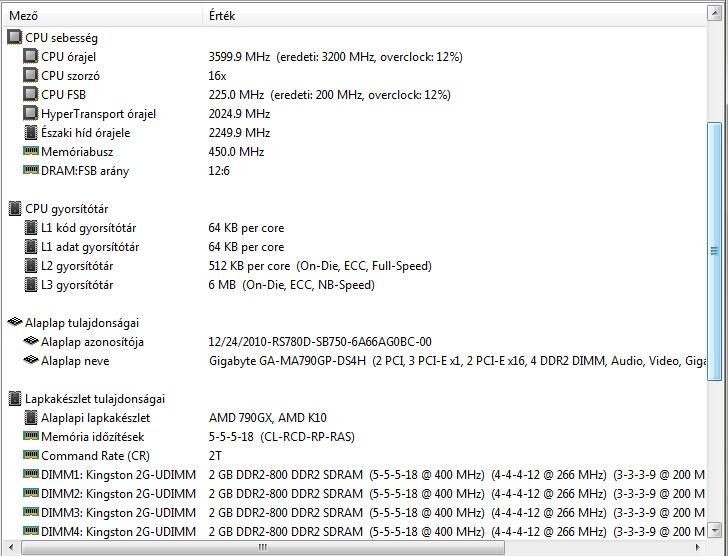Select the Memória időzítések 5-5-5-18 (CL-RCD-RP-RAS) value
The height and width of the screenshot is (556, 728).
point(281,437)
